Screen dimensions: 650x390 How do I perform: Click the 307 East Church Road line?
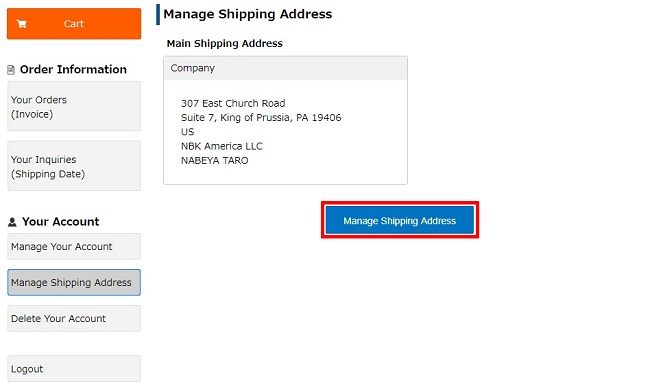233,103
